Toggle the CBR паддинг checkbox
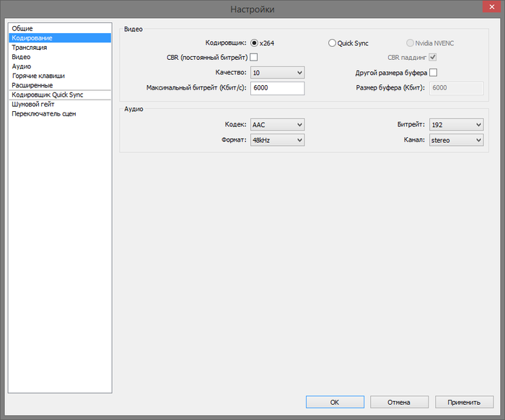The width and height of the screenshot is (505, 420). (433, 57)
